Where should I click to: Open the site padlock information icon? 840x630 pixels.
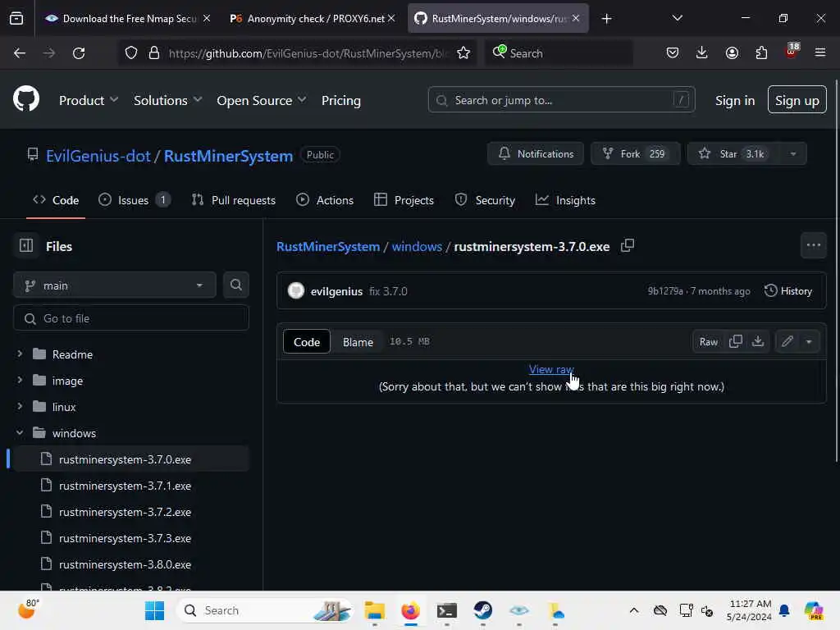(x=154, y=53)
